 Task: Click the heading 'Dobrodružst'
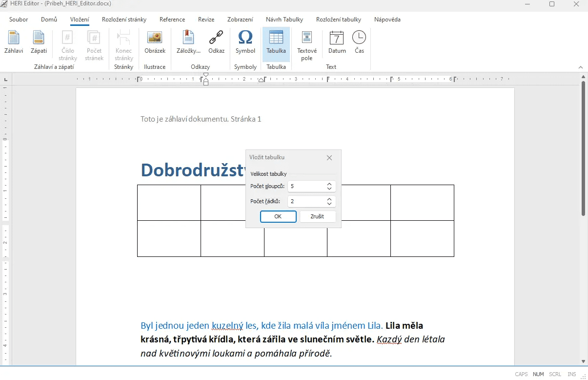[193, 170]
